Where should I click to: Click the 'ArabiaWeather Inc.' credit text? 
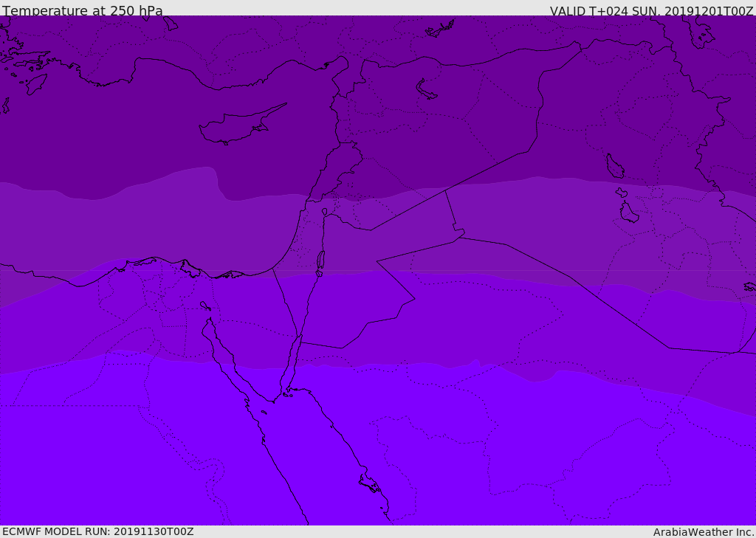click(x=704, y=532)
